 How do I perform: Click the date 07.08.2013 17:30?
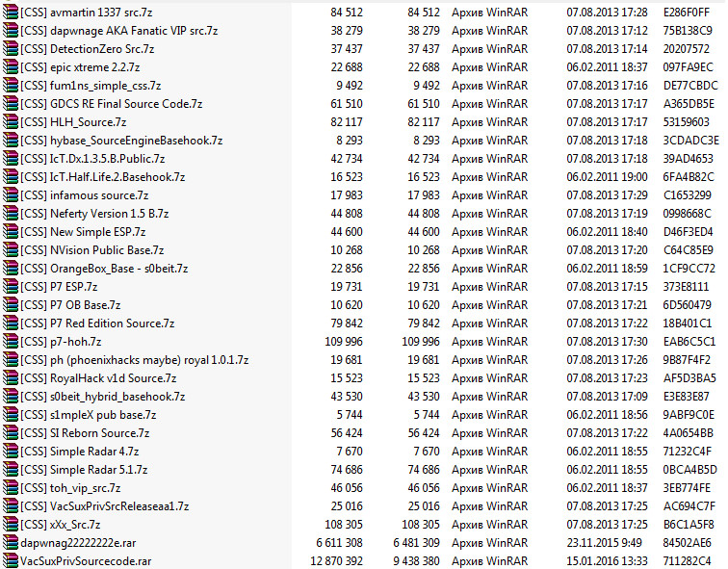click(x=607, y=342)
